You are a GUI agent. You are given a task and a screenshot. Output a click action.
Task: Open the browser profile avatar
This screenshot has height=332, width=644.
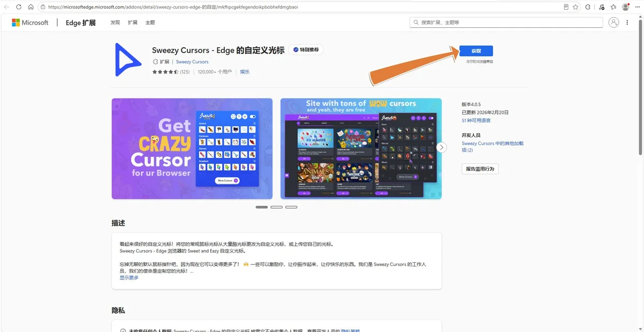626,7
